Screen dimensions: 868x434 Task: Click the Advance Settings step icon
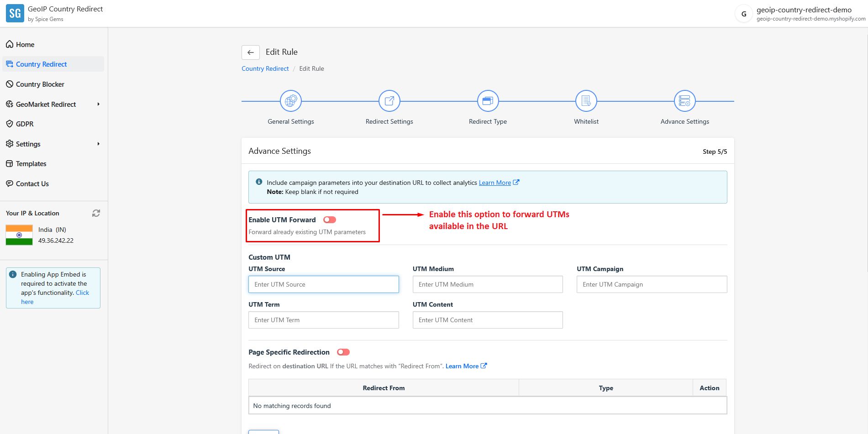coord(684,101)
